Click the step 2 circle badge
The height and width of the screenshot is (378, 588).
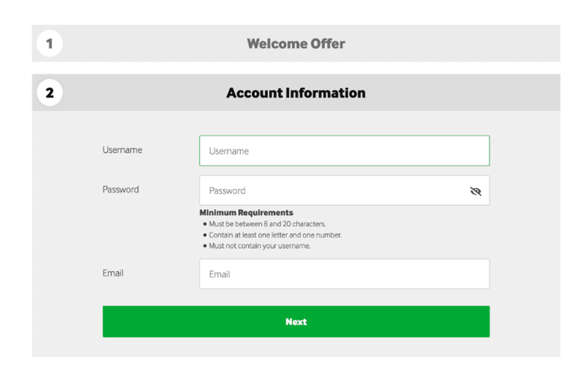click(49, 93)
